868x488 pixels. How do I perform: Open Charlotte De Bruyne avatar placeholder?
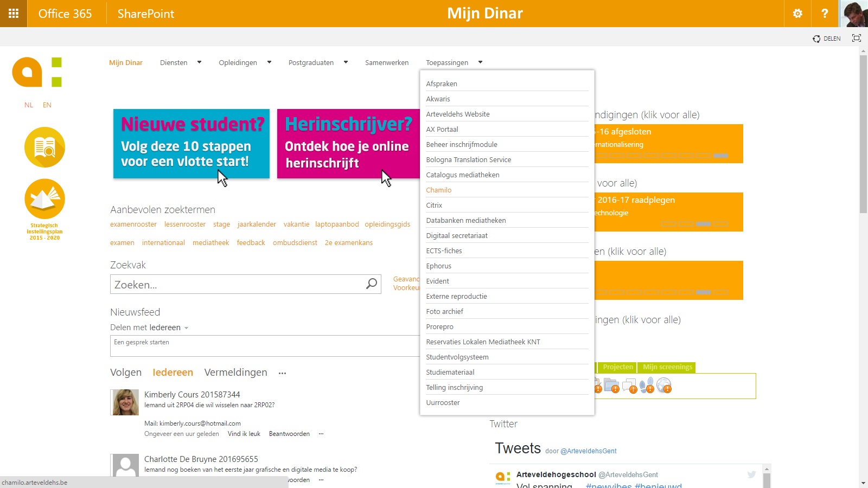tap(125, 466)
